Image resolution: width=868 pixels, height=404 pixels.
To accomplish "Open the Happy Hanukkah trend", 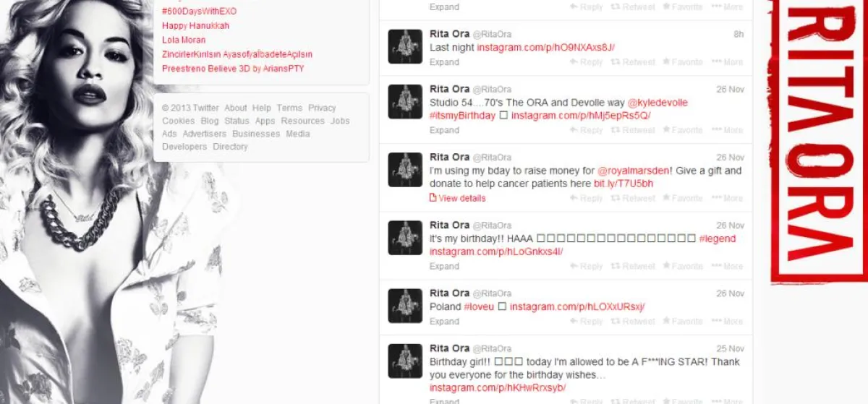I will coord(195,26).
